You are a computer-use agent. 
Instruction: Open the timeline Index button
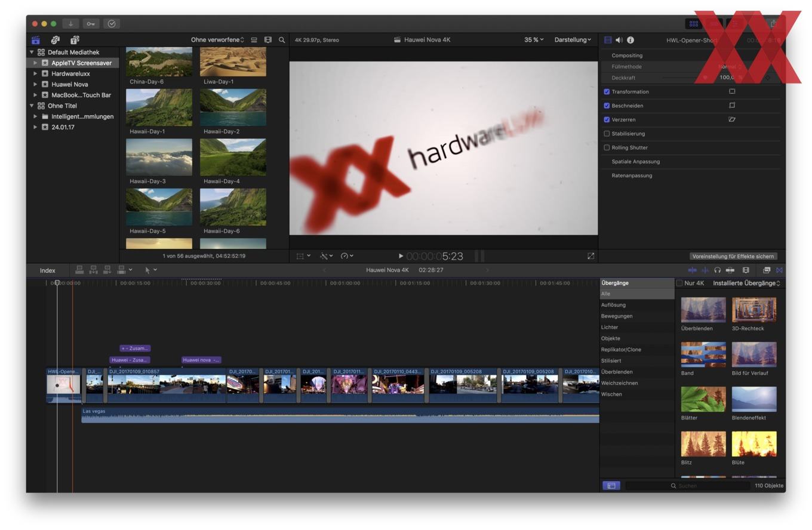tap(48, 270)
